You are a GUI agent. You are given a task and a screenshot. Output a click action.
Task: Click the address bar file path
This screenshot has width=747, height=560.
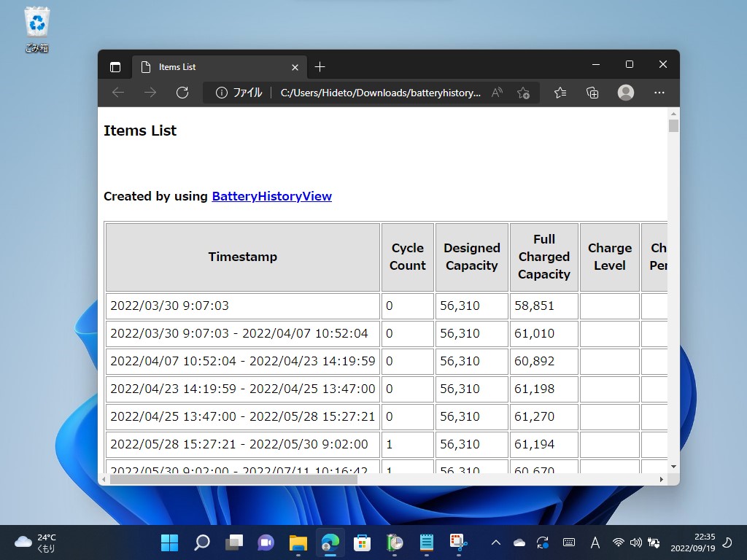point(380,93)
